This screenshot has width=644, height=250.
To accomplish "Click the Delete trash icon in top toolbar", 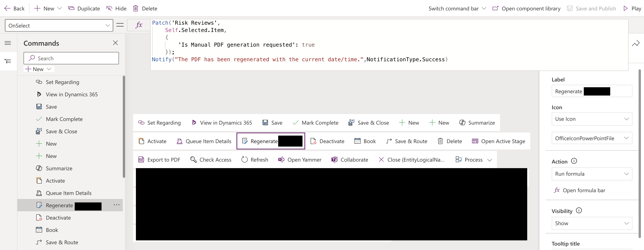I will click(136, 8).
